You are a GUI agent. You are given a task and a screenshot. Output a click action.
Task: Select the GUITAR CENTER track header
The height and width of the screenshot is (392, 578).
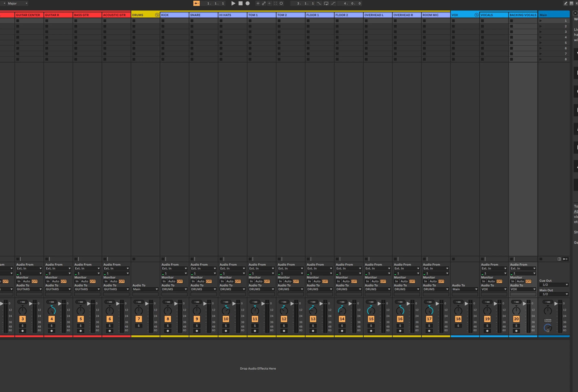coord(29,15)
